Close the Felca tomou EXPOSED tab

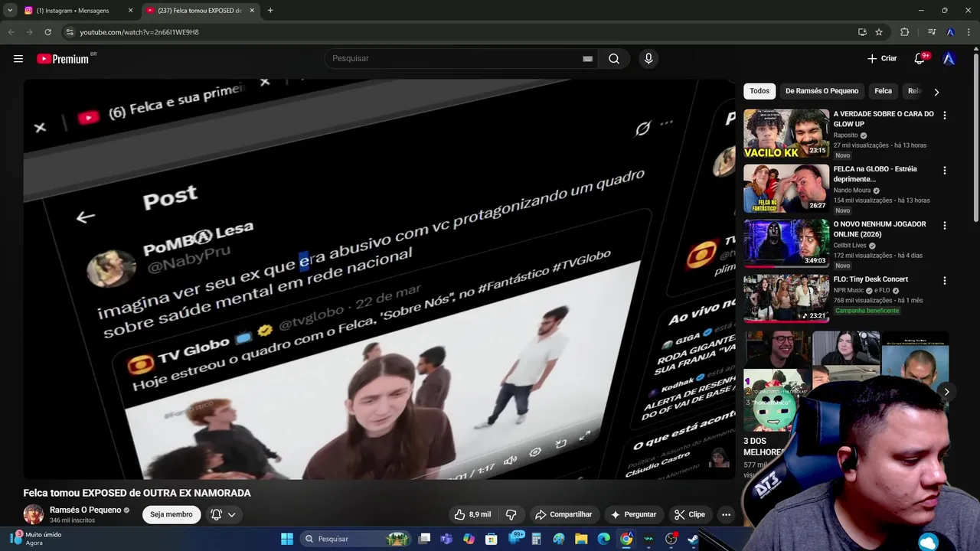coord(253,11)
